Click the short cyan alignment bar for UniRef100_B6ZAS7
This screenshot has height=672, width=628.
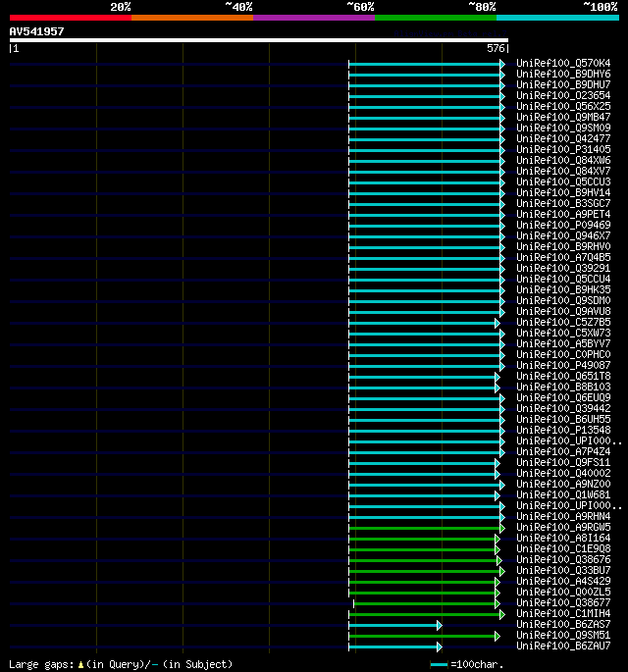pos(395,625)
